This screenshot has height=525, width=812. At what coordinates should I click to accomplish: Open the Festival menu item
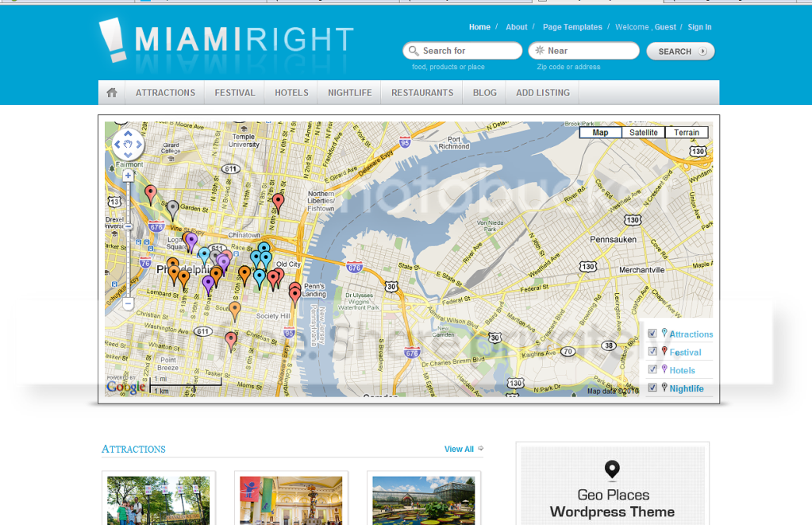235,93
